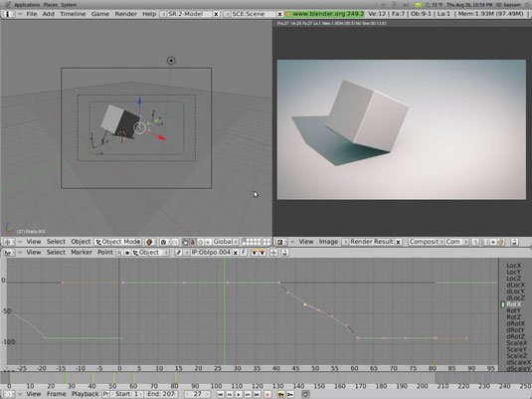The height and width of the screenshot is (399, 532).
Task: Unlink the Render Result image with X
Action: pyautogui.click(x=399, y=242)
